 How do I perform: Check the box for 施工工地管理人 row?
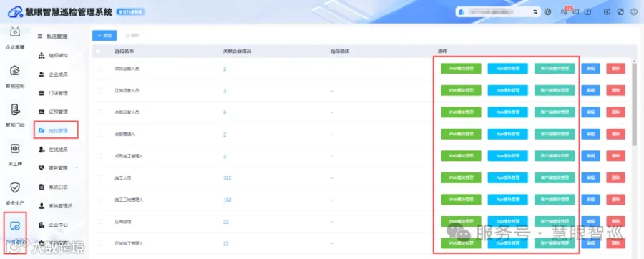pyautogui.click(x=99, y=200)
